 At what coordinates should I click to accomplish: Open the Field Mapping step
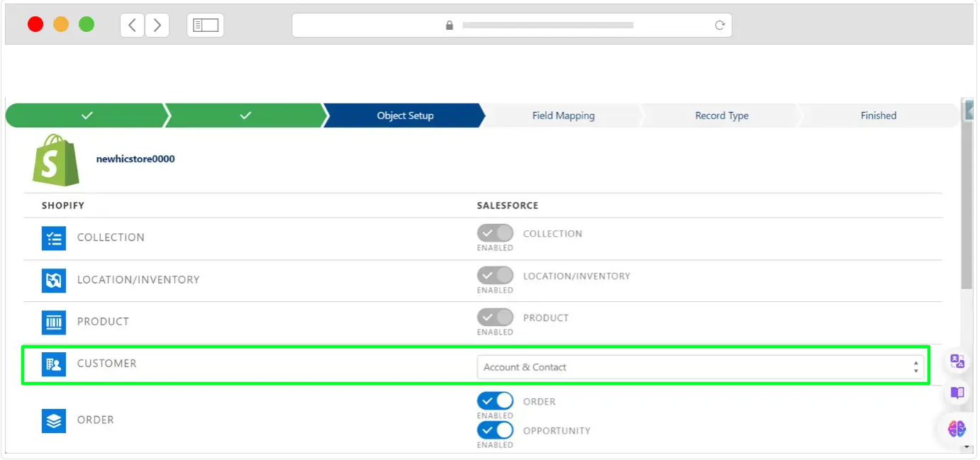(563, 116)
